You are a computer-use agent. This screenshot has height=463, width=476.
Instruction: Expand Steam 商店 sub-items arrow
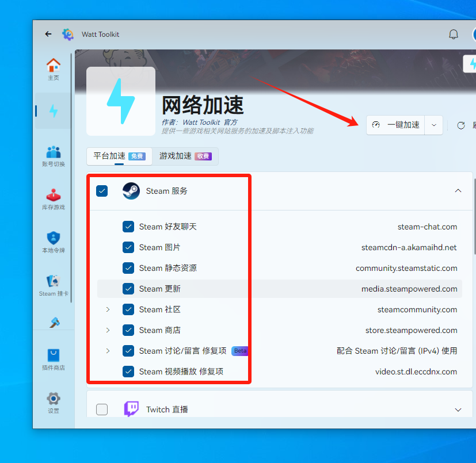pos(108,330)
